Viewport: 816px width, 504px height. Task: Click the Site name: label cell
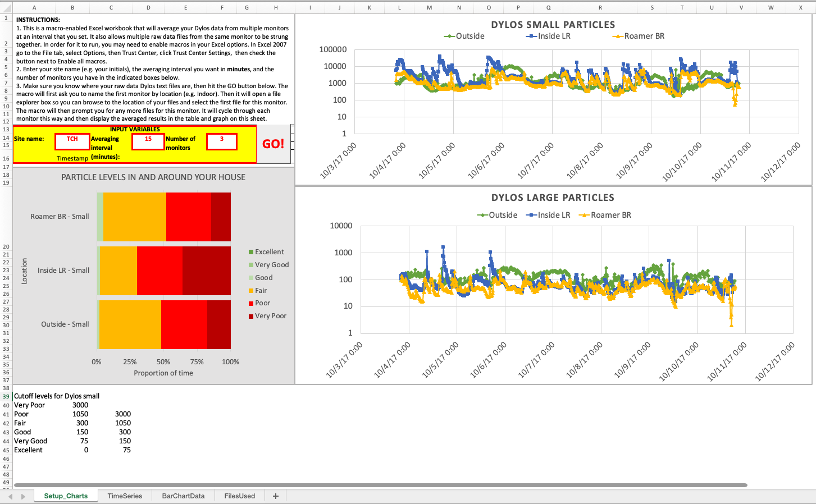(29, 139)
